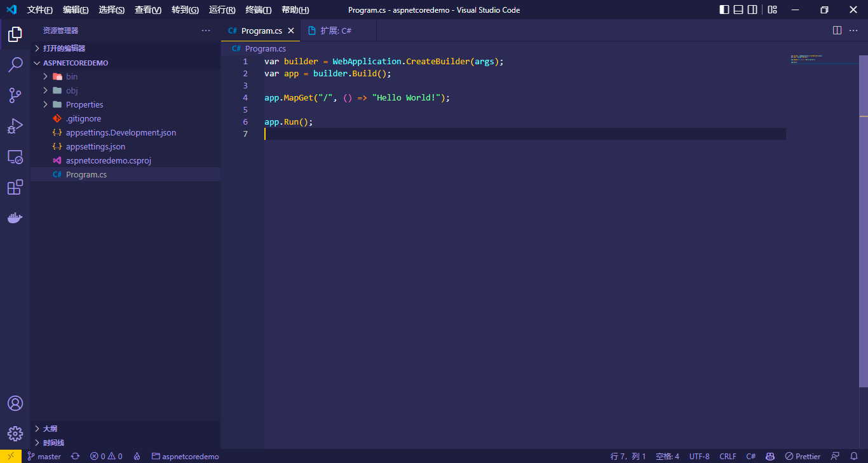Viewport: 868px width, 463px height.
Task: Open notifications bell in the status bar
Action: tap(854, 457)
